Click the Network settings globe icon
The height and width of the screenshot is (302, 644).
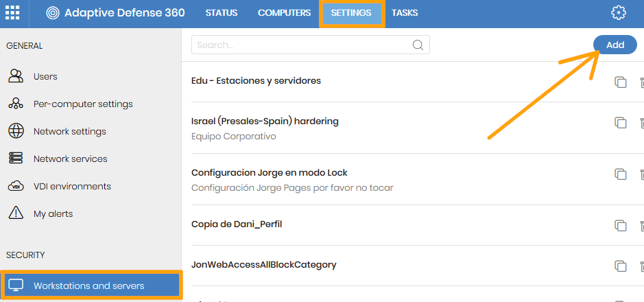(x=16, y=132)
